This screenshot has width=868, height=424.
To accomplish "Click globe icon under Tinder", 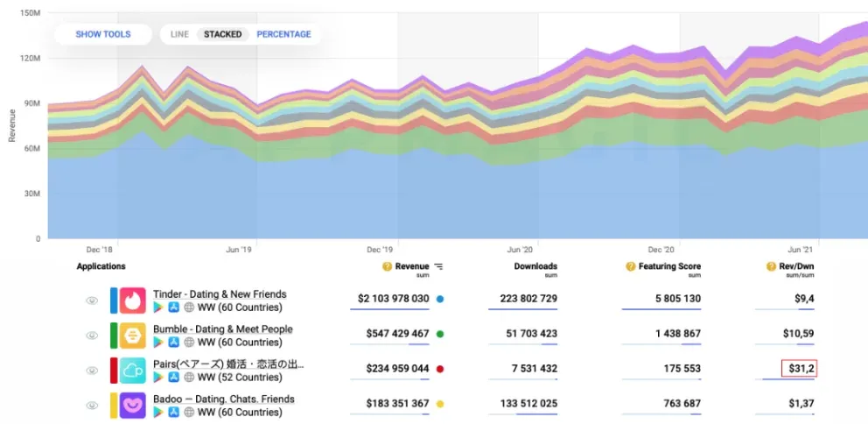I will 189,307.
